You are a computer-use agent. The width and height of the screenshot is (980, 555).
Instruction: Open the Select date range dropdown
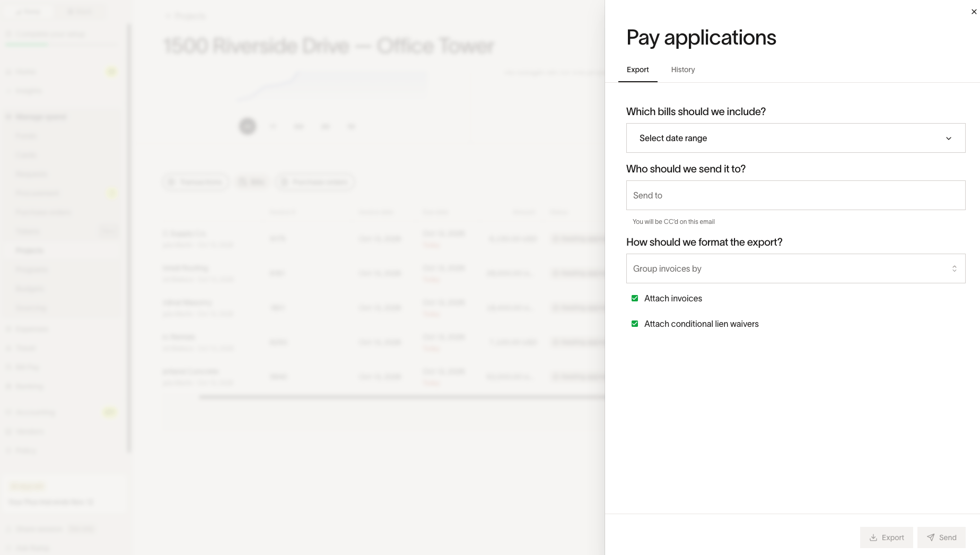click(x=795, y=138)
